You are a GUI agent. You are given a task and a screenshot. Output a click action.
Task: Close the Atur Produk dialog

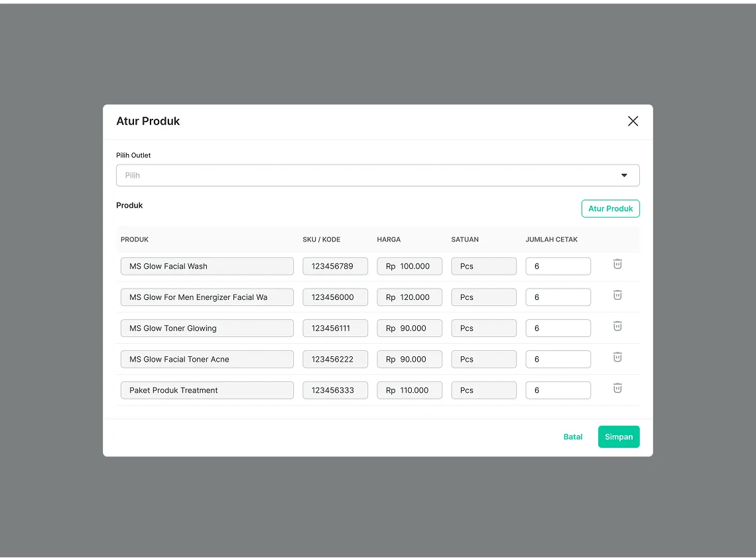(x=633, y=121)
